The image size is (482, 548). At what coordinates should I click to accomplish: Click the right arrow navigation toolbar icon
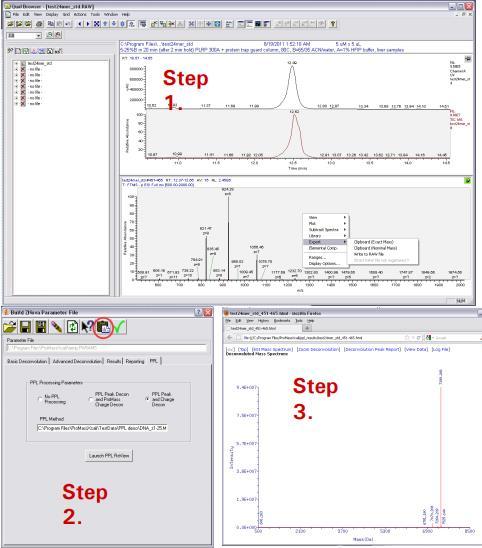click(x=88, y=24)
